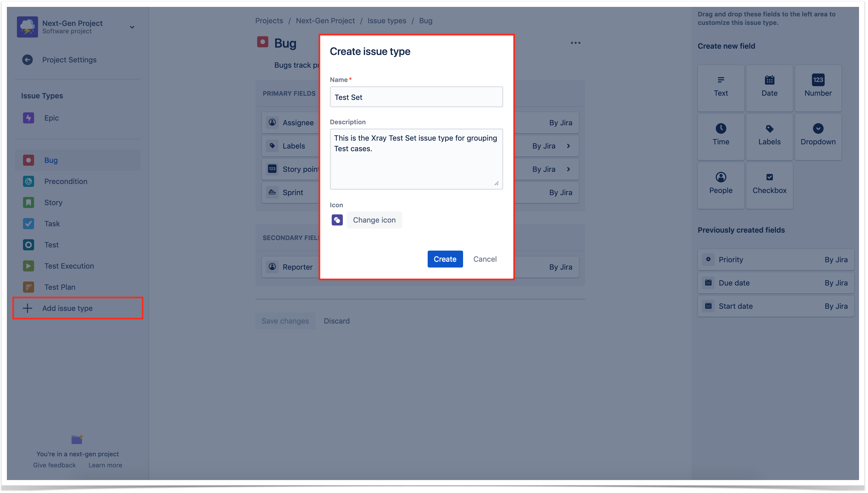Expand the Story point field row chevron
This screenshot has height=493, width=868.
click(568, 169)
